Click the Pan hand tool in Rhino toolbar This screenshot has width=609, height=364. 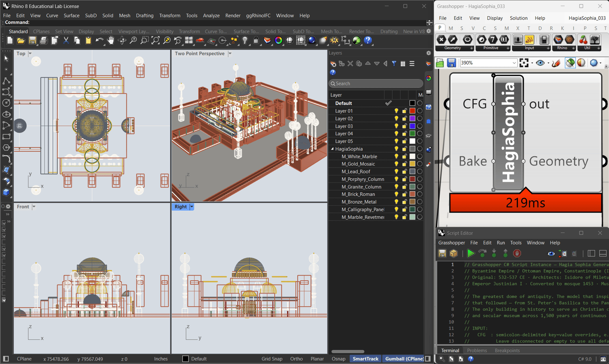tap(110, 41)
